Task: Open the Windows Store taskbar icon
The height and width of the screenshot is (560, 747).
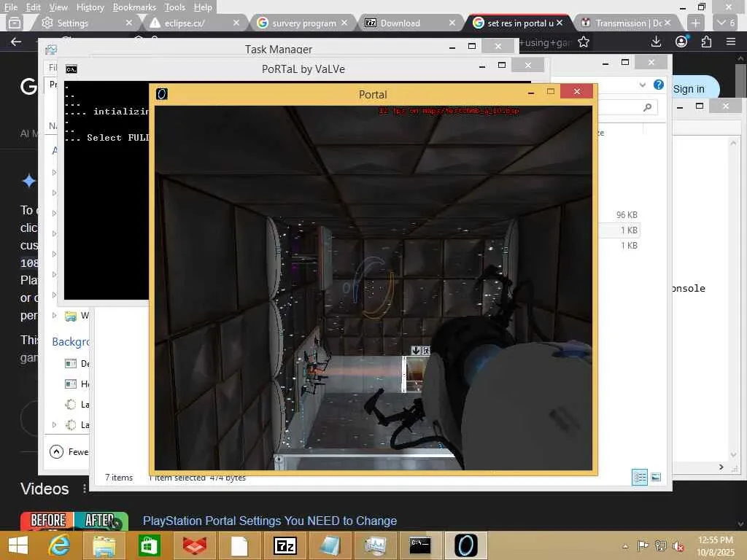Action: pyautogui.click(x=149, y=545)
